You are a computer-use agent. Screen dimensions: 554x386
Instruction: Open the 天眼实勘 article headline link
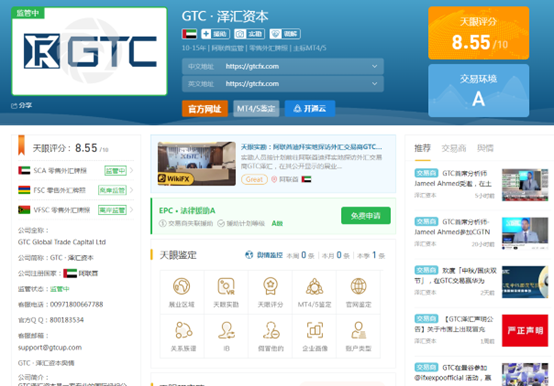click(x=311, y=147)
